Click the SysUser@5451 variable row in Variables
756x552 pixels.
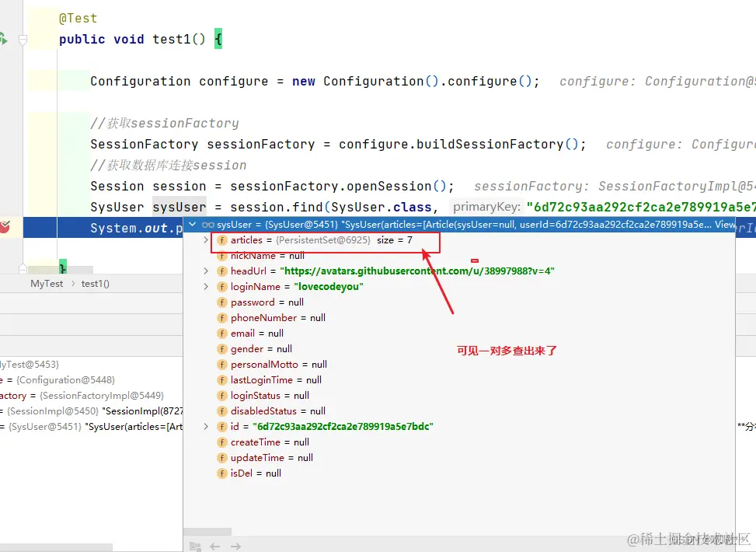point(92,427)
